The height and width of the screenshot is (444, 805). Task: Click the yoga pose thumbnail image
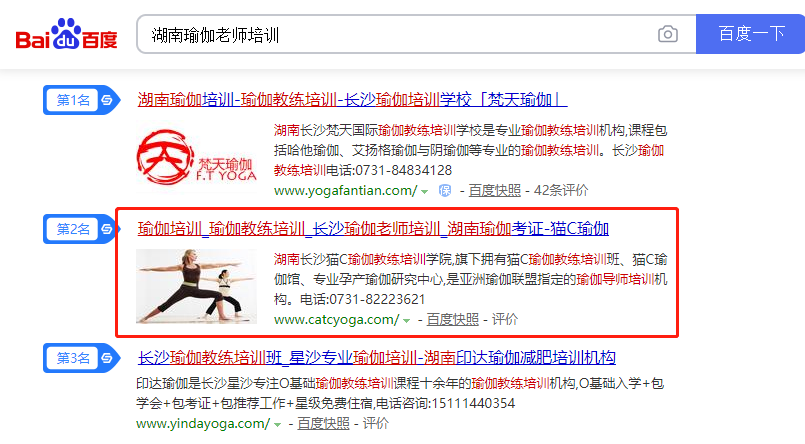click(196, 286)
